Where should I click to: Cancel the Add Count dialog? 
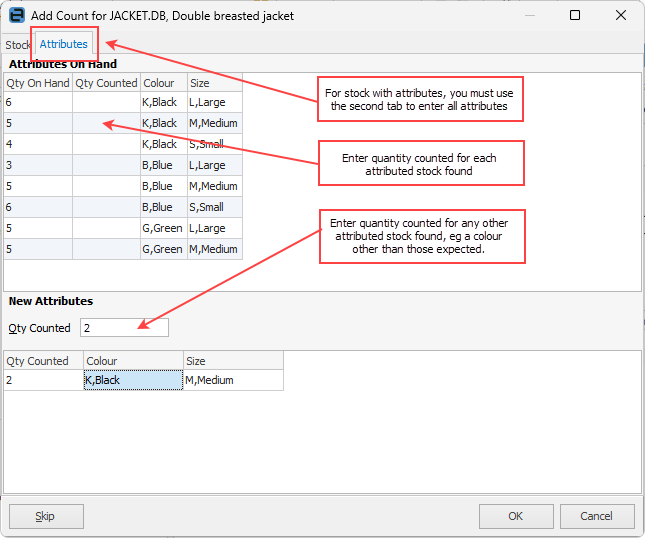[597, 516]
